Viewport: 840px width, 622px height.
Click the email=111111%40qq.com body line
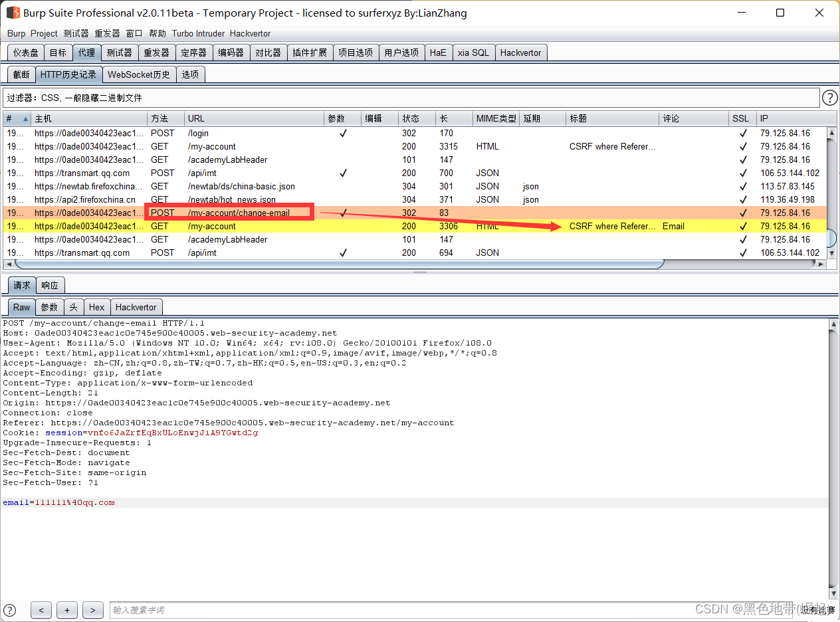pyautogui.click(x=415, y=502)
